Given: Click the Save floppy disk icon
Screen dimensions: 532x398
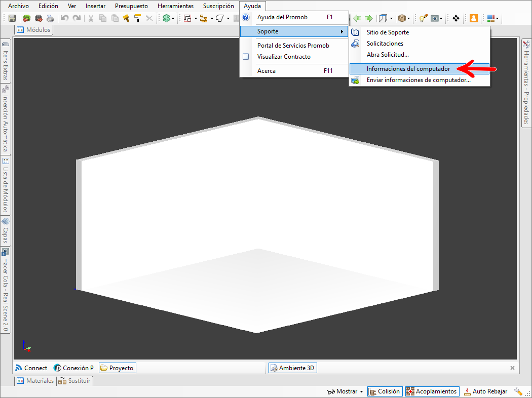Looking at the screenshot, I should coord(12,18).
